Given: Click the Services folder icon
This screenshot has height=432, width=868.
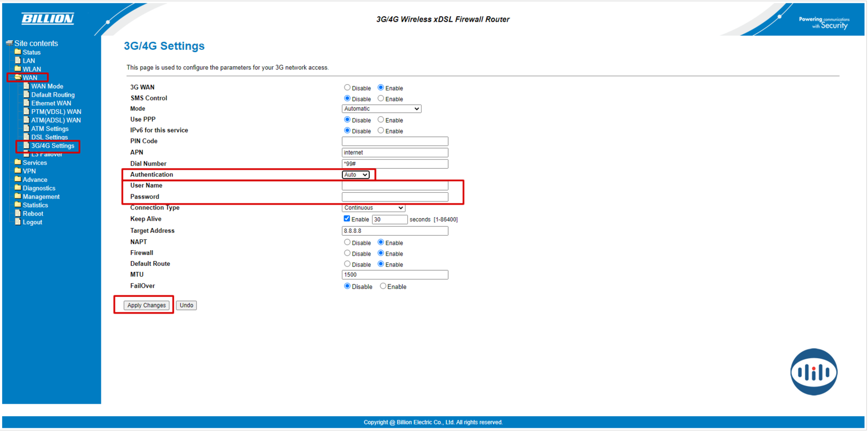Looking at the screenshot, I should 18,162.
